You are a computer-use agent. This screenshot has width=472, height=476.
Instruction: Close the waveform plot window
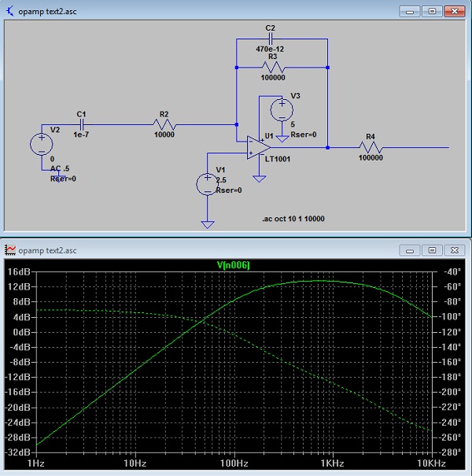click(455, 250)
